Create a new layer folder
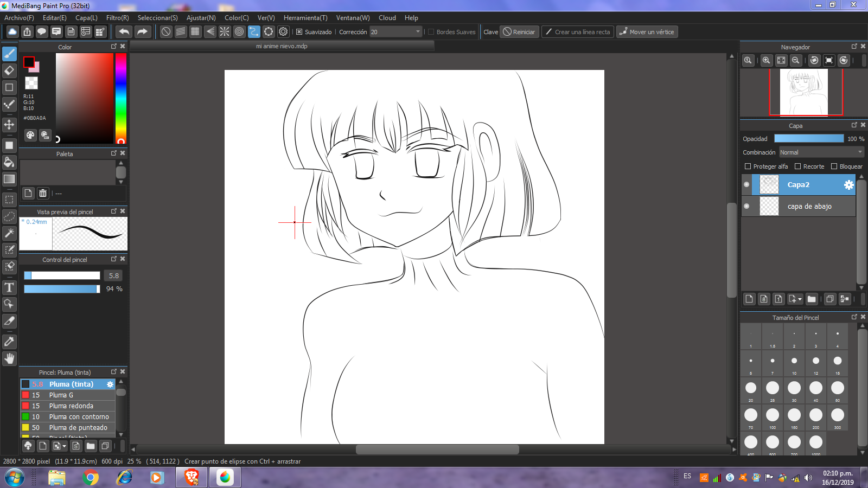This screenshot has height=488, width=868. coord(812,299)
